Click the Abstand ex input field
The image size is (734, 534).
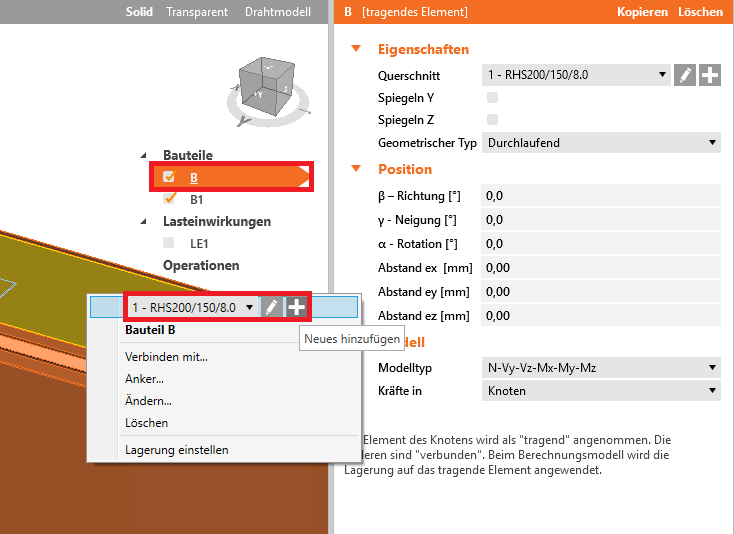pos(601,268)
